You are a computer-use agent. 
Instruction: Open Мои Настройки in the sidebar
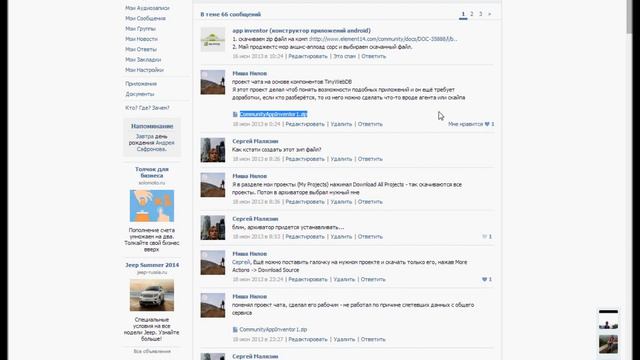click(x=144, y=70)
